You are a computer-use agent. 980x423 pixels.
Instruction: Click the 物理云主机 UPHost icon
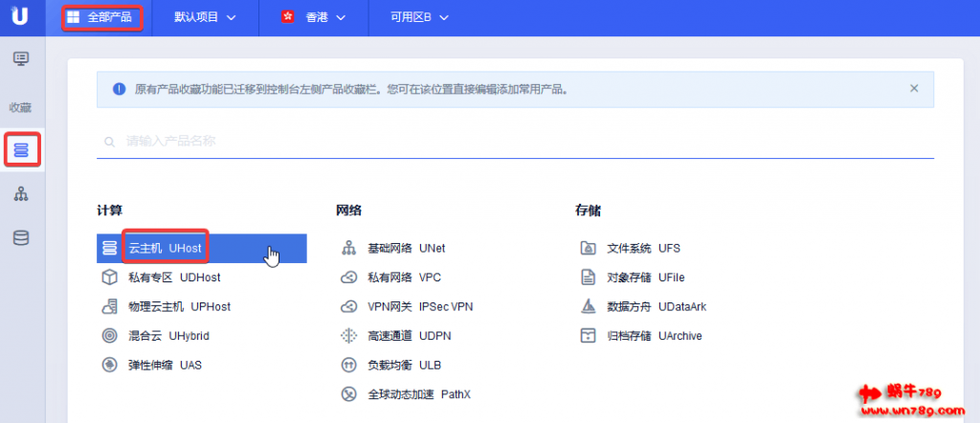109,306
